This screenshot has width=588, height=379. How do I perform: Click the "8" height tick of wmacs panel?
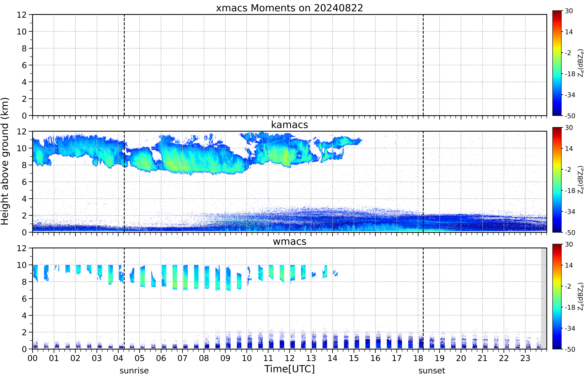[24, 282]
